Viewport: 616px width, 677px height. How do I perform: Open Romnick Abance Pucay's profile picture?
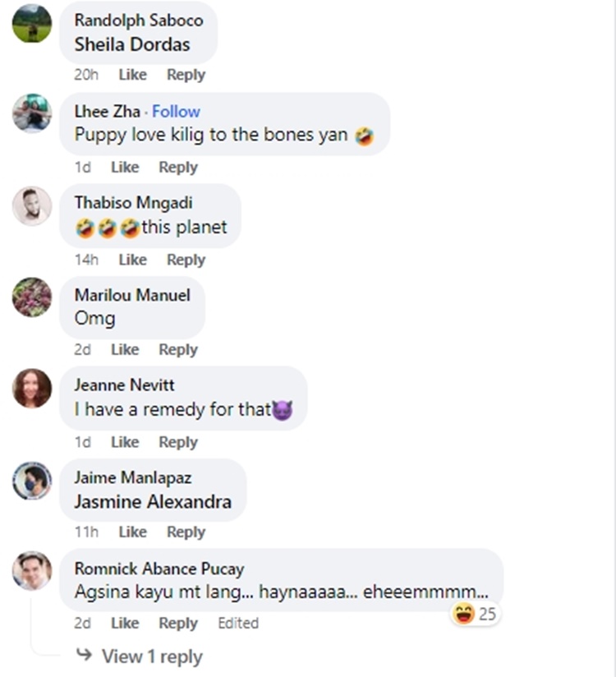coord(32,570)
